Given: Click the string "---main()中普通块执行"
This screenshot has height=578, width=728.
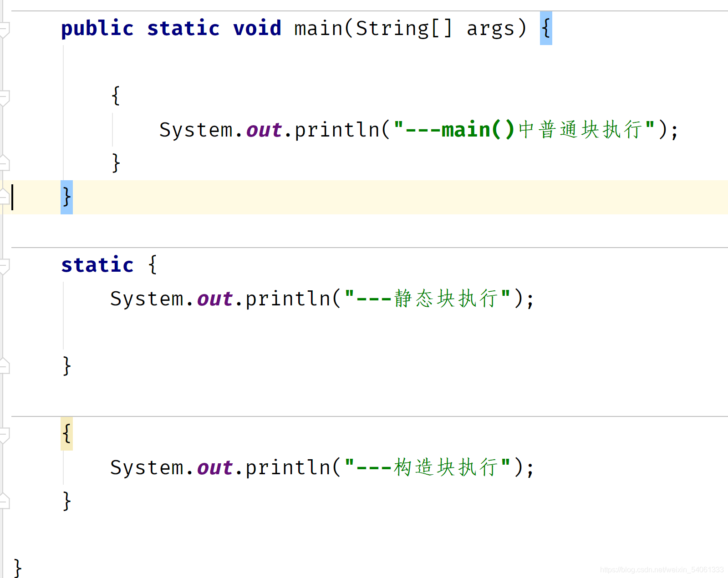Looking at the screenshot, I should pyautogui.click(x=524, y=130).
